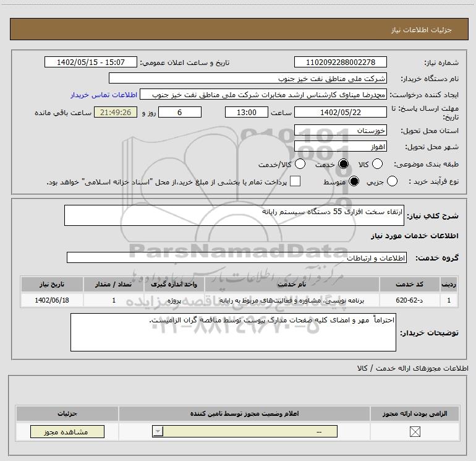Viewport: 476px width, 461px height.
Task: Click the service code cell د-62-620
Action: coord(409,300)
